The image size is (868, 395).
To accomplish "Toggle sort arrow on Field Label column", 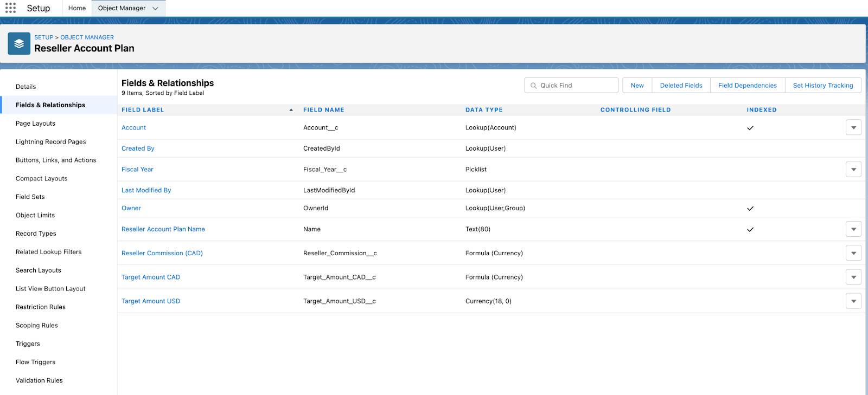I will tap(291, 110).
